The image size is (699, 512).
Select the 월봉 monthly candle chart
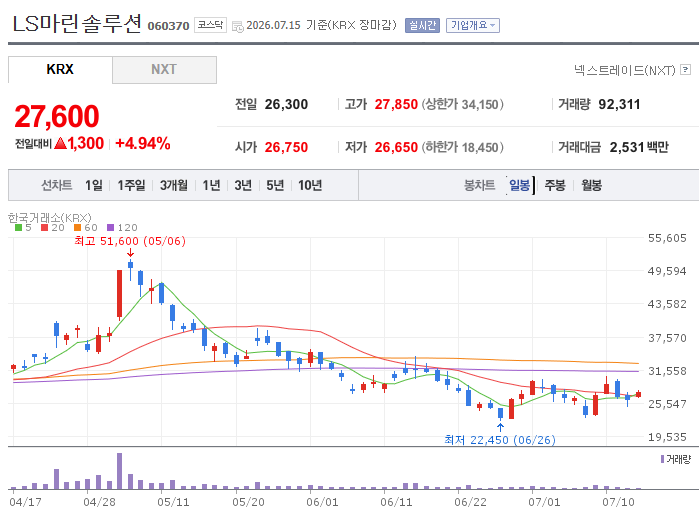pyautogui.click(x=592, y=185)
